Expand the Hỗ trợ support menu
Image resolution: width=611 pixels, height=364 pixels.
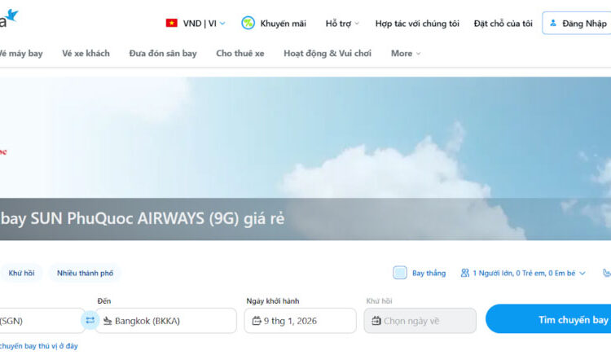[x=341, y=24]
